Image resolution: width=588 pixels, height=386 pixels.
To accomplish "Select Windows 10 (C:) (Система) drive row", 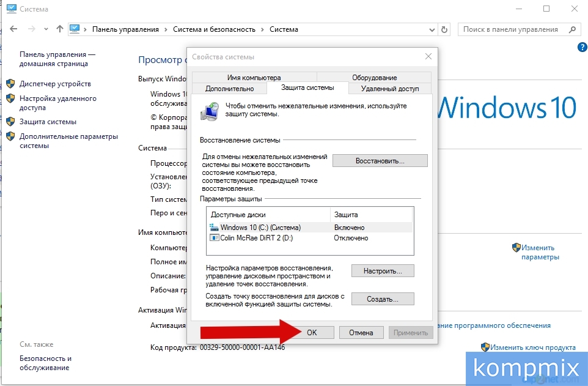I will [310, 227].
